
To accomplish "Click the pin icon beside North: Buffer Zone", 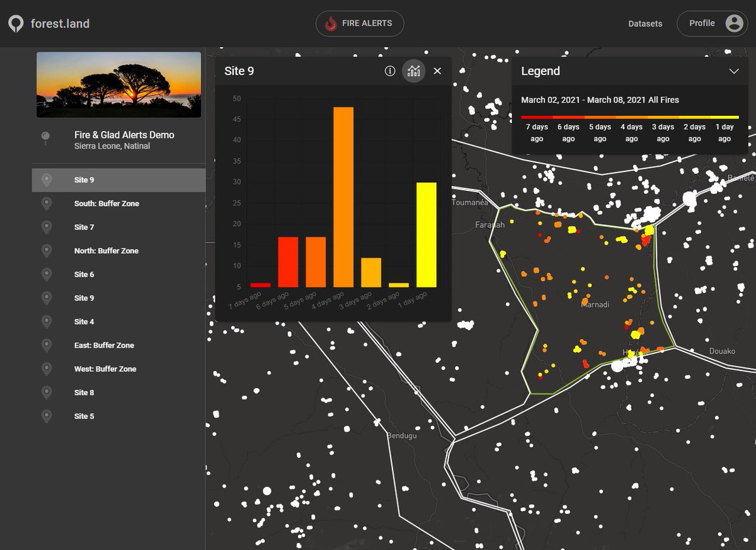I will point(47,250).
